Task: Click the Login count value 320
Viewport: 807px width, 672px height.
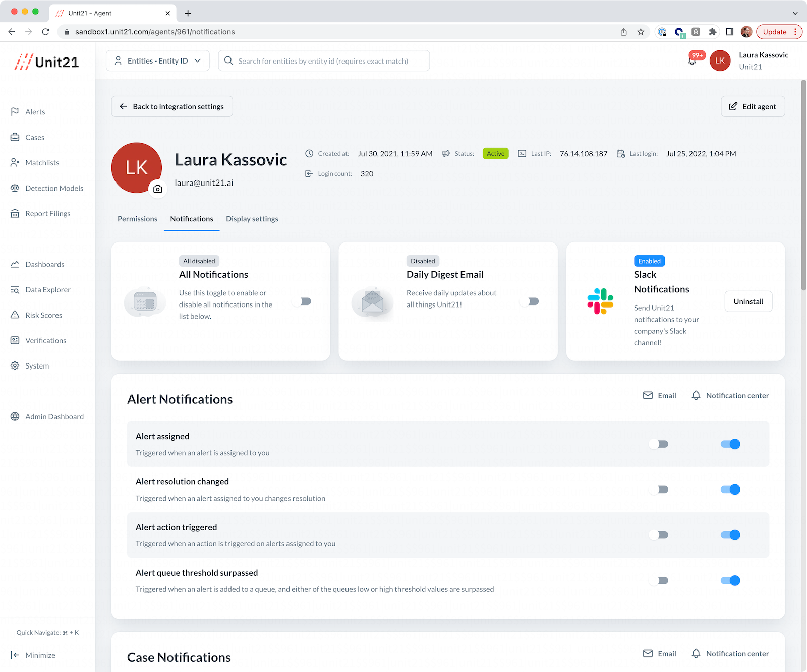Action: pyautogui.click(x=367, y=174)
